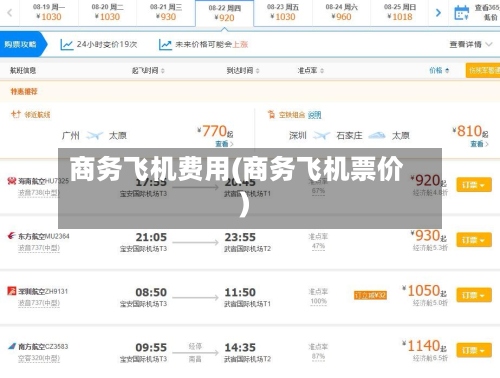Click the orange discount tag on ZH9131 row

370,295
